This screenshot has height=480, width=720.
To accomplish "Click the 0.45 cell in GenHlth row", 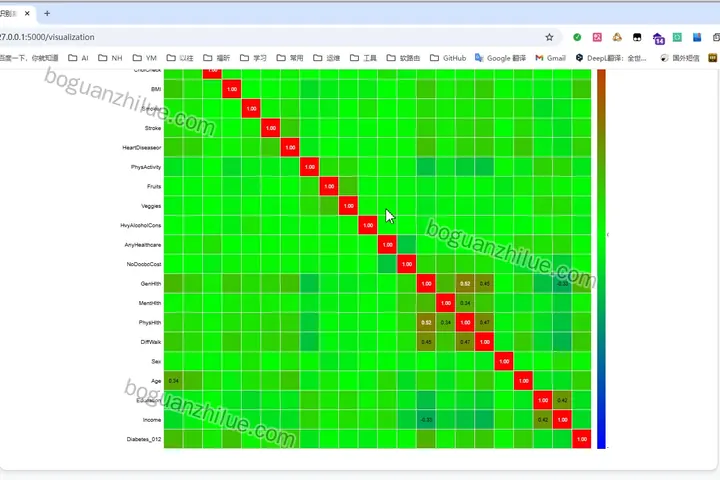I will [x=484, y=283].
